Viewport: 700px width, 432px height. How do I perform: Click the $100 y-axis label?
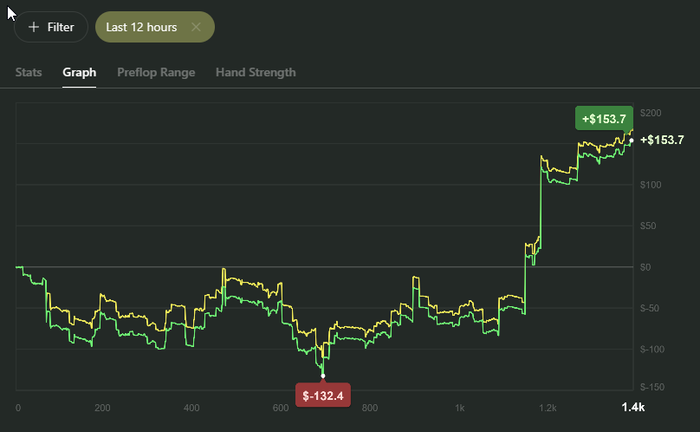[650, 185]
